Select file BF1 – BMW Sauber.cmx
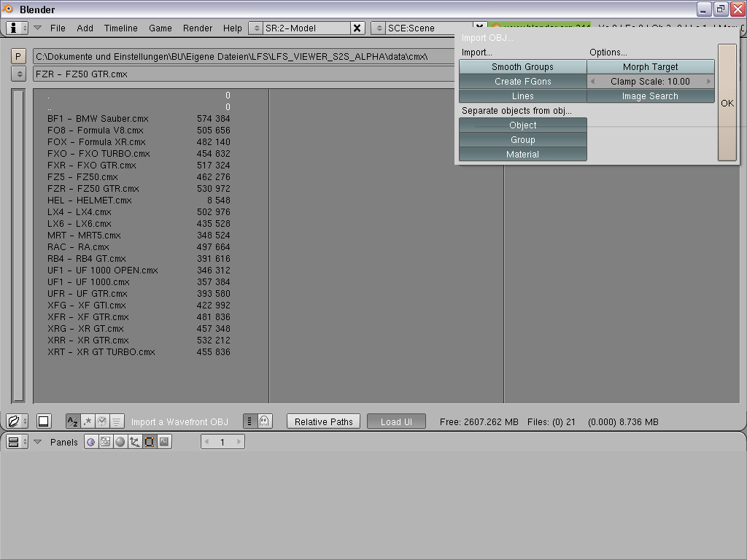Screen dimensions: 747x560 pos(139,119)
